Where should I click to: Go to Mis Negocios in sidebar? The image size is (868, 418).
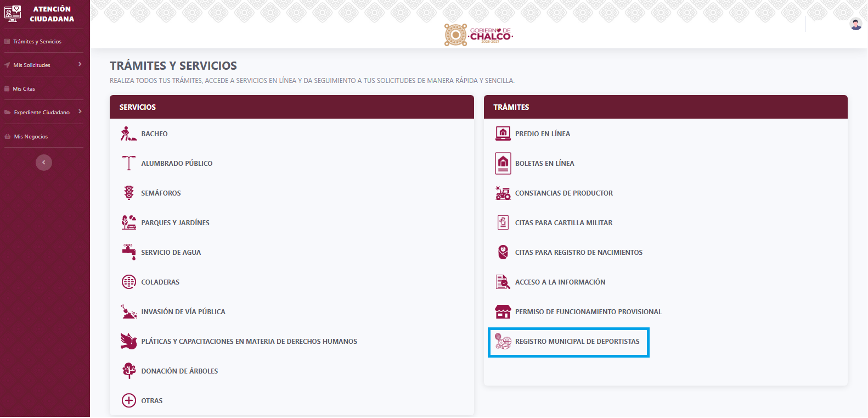tap(31, 137)
